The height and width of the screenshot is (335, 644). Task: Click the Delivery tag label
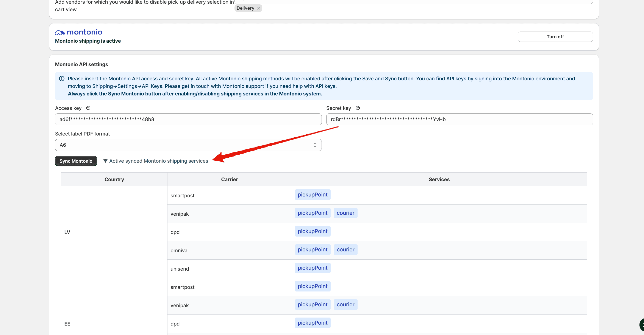[245, 8]
